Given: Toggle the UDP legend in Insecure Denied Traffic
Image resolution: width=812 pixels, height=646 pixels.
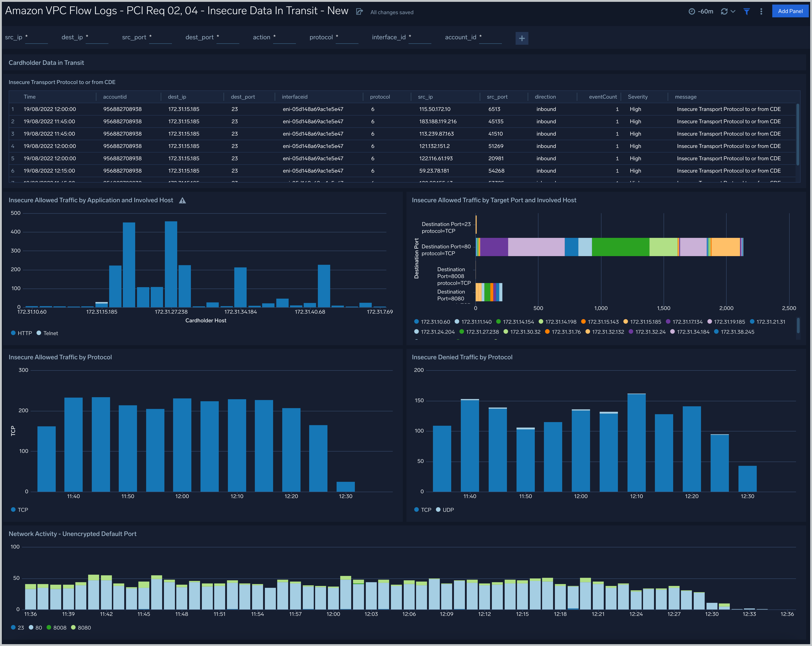Looking at the screenshot, I should 445,510.
